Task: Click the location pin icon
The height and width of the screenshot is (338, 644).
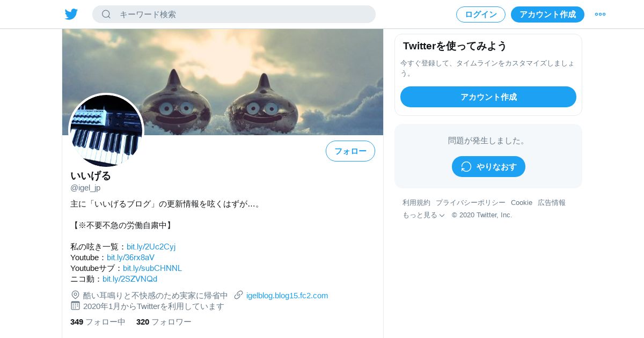Action: coord(75,295)
